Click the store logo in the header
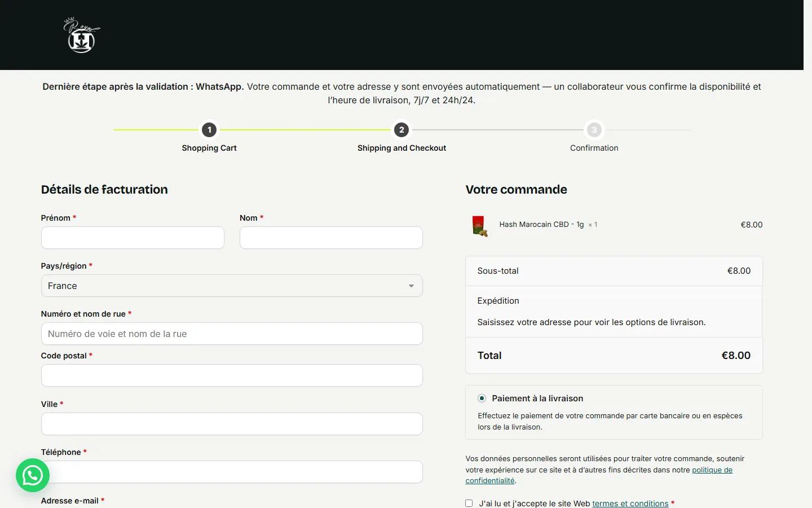 point(82,35)
